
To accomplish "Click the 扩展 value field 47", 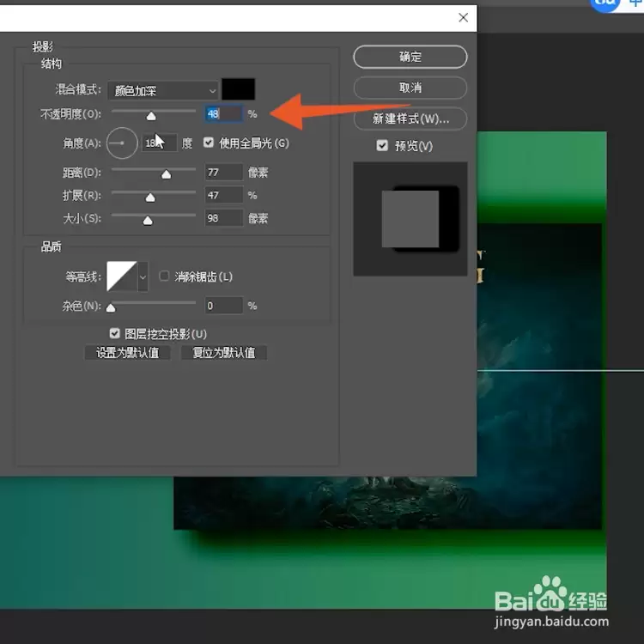I will pyautogui.click(x=224, y=195).
